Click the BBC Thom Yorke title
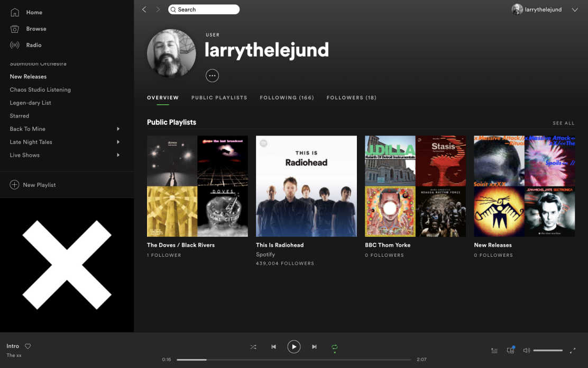 (388, 245)
